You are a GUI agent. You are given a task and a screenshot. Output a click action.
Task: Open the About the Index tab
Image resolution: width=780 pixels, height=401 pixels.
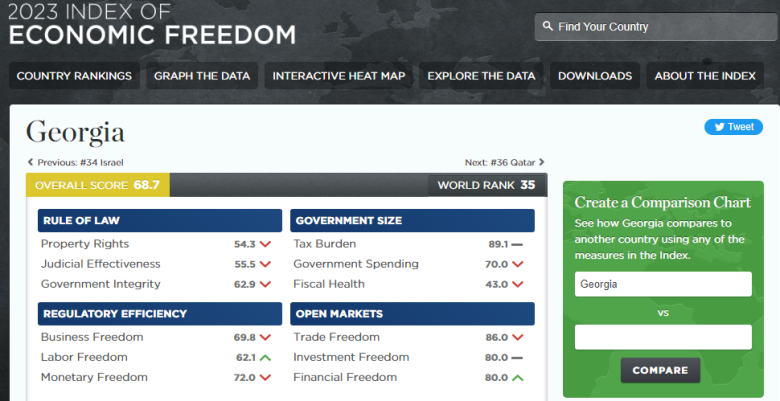point(705,76)
